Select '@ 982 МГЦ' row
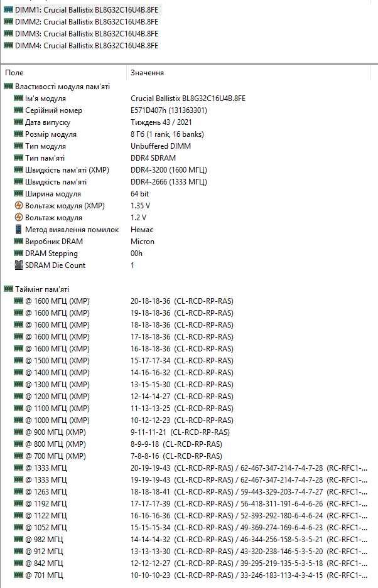 pos(191,539)
